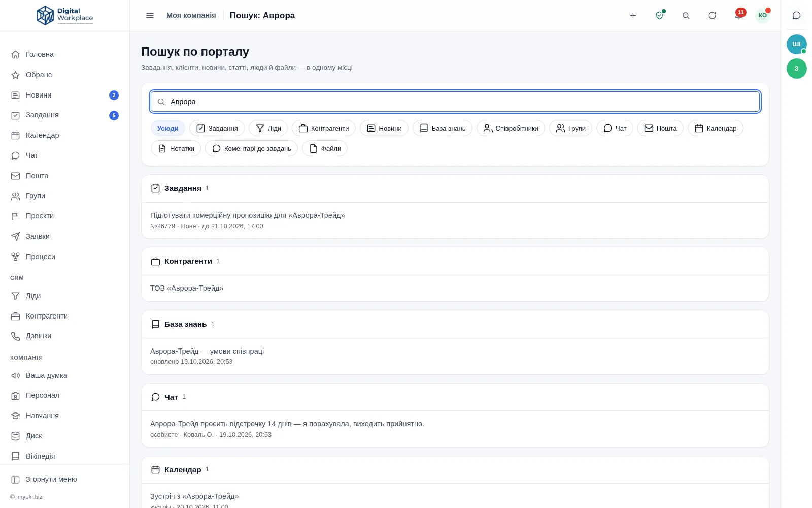Open Ваша думка in sidebar
This screenshot has height=508, width=812.
65,375
